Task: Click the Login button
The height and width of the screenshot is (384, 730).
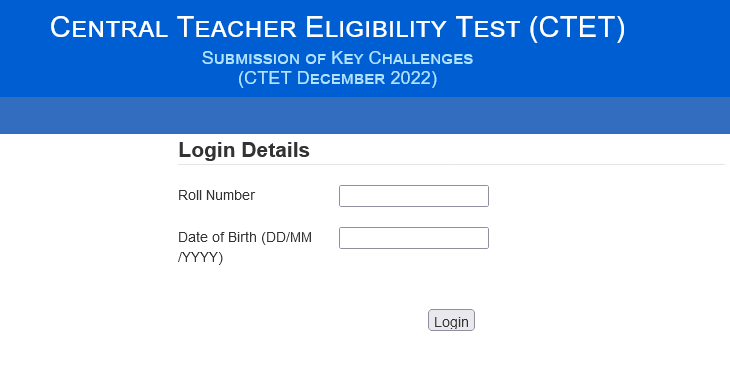Action: 451,320
